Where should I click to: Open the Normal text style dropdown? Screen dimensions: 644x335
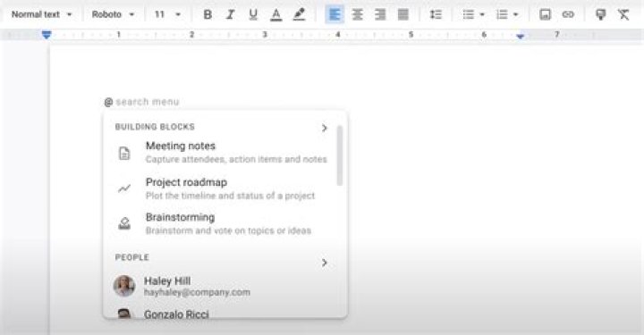(x=41, y=14)
